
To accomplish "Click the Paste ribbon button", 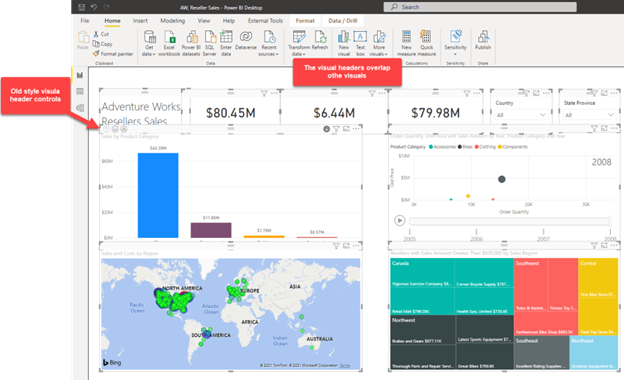I will pyautogui.click(x=83, y=40).
